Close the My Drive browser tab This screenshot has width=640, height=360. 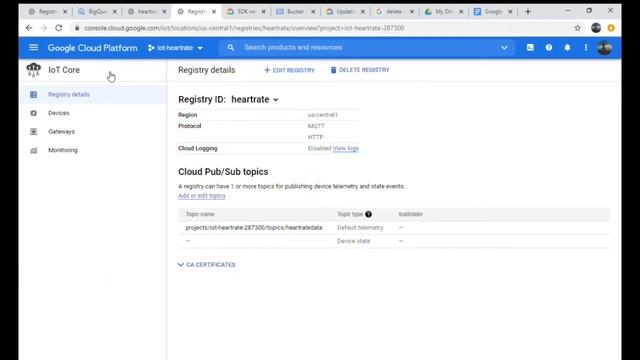[461, 12]
